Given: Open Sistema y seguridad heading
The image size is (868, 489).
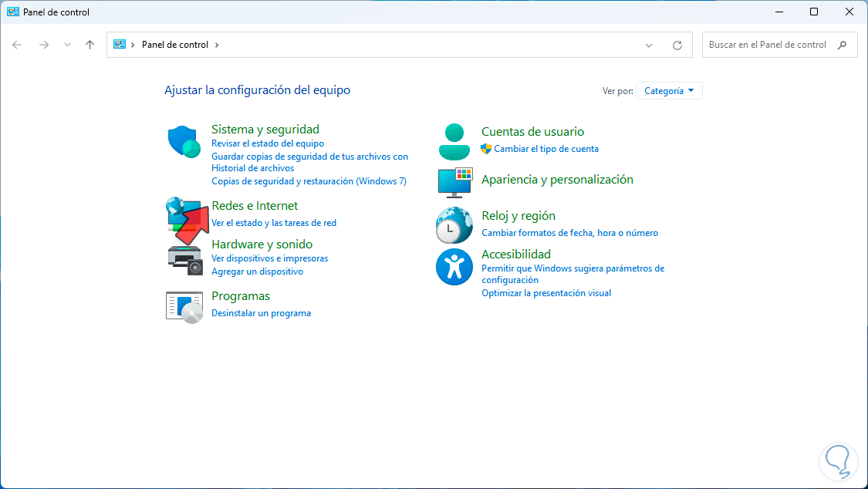Looking at the screenshot, I should pos(265,129).
